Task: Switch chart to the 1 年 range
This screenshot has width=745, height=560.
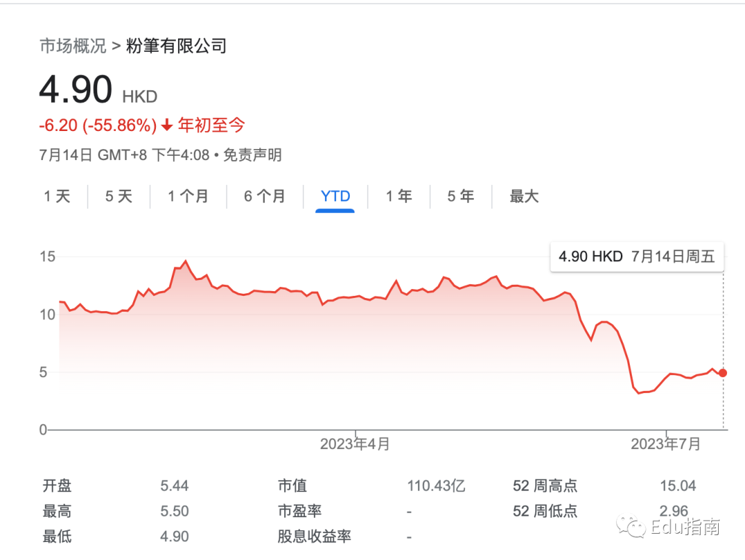Action: click(x=399, y=197)
